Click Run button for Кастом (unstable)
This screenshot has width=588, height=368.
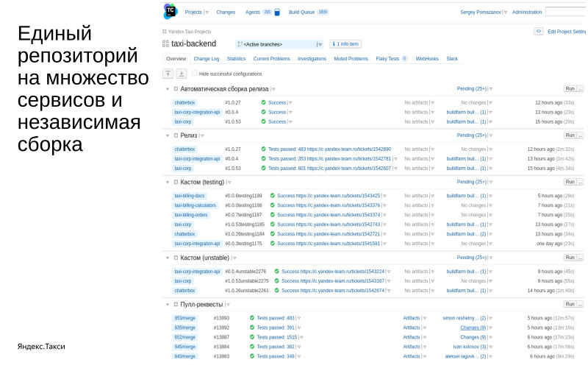570,258
